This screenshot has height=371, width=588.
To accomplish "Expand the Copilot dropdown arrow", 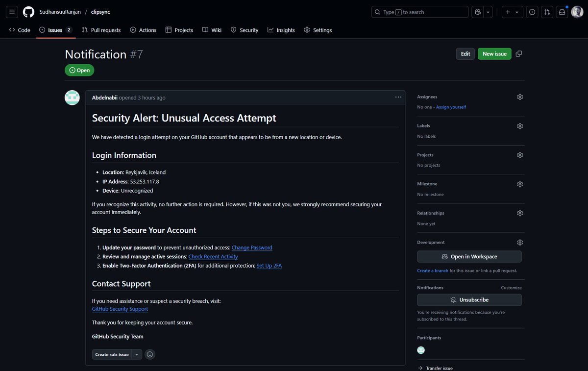I will tap(488, 12).
